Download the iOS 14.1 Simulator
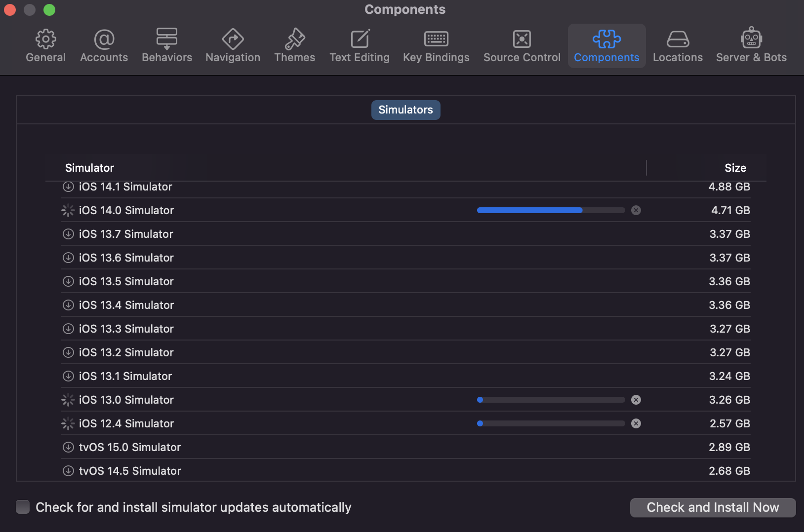Screen dimensions: 804x532 68,187
